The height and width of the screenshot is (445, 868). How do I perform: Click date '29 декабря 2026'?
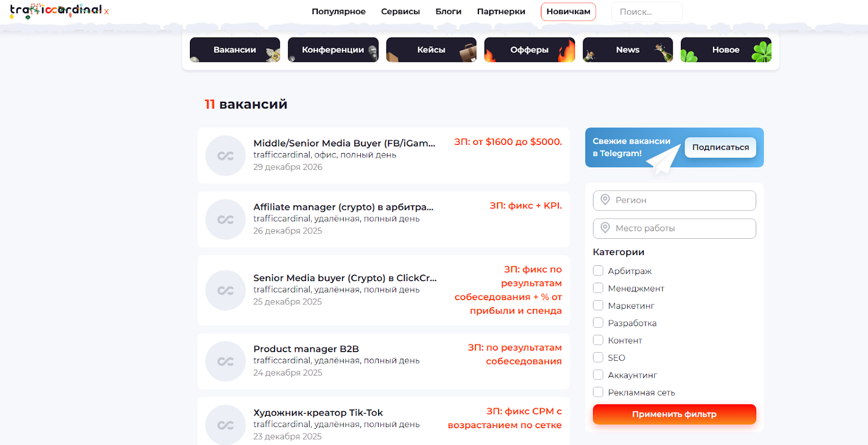coord(288,167)
